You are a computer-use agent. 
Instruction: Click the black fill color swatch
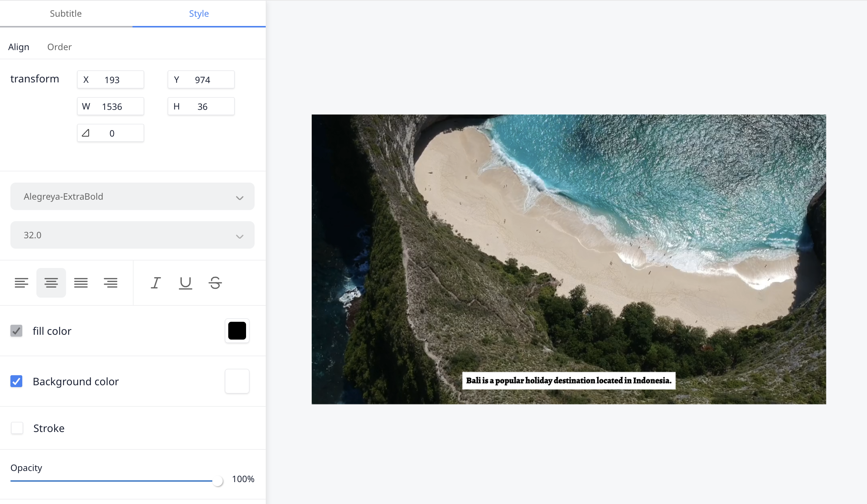[x=237, y=331]
